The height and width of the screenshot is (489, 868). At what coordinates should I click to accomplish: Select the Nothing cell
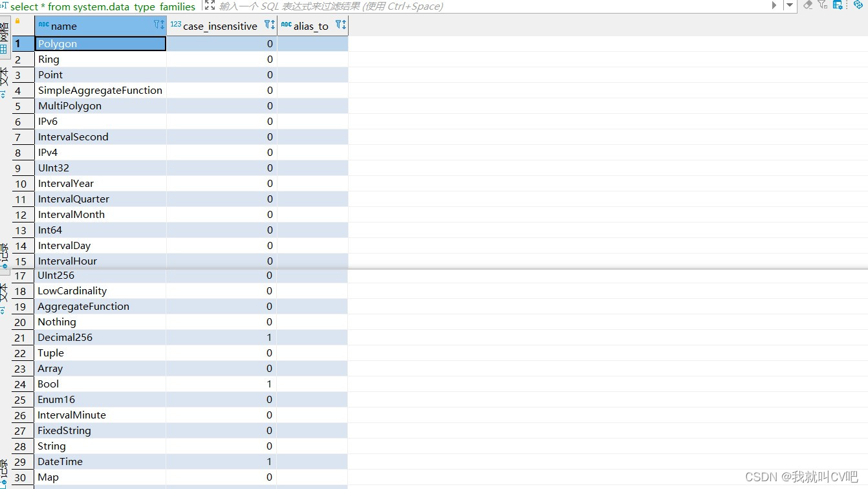(x=101, y=322)
